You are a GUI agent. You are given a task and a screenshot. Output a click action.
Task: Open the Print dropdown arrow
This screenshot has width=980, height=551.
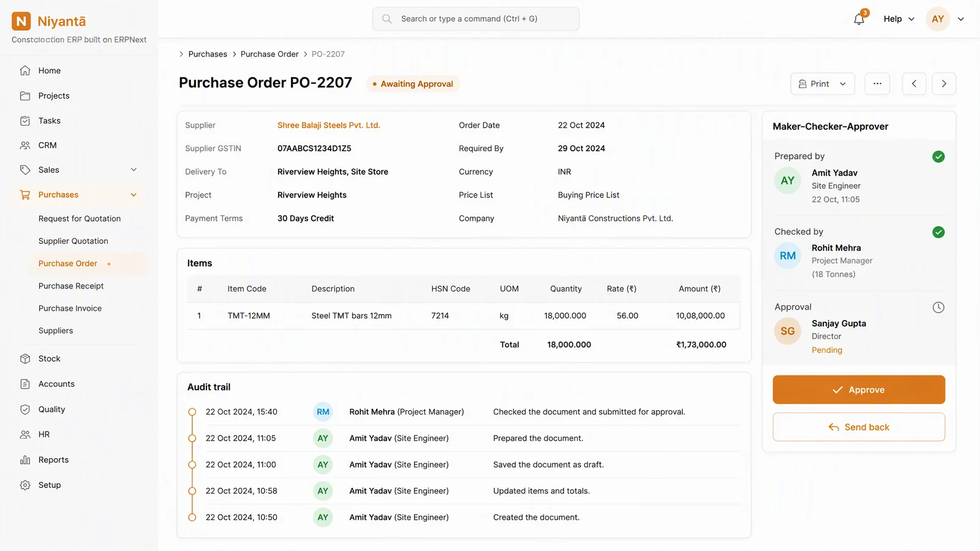click(x=843, y=84)
